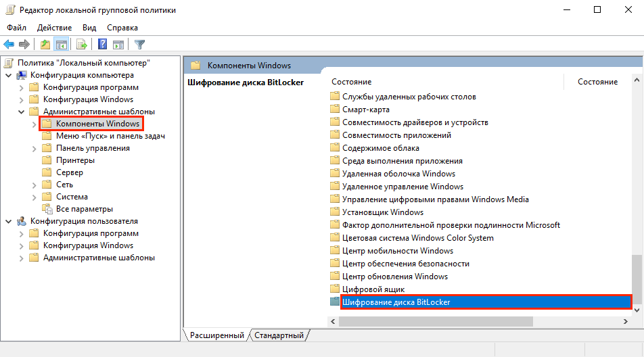Switch to the Расширенный tab
Screen dimensions: 644x357
tap(216, 335)
